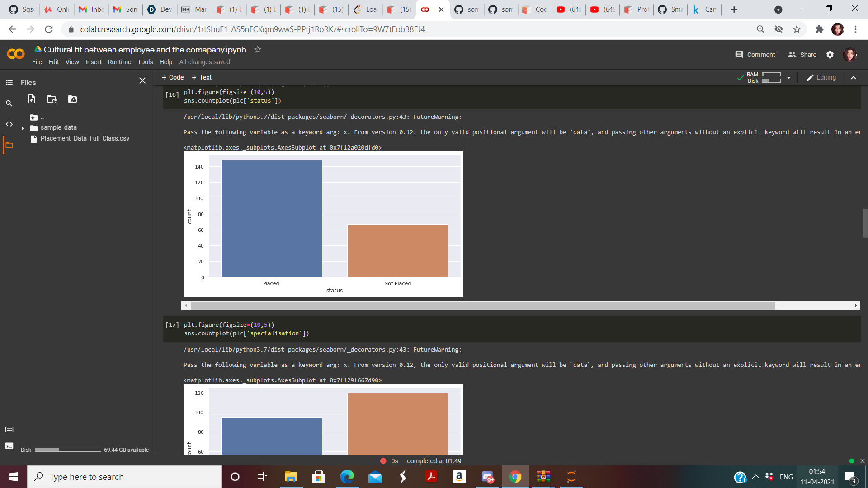Click the Mount Google Drive icon
This screenshot has width=868, height=488.
coord(72,99)
